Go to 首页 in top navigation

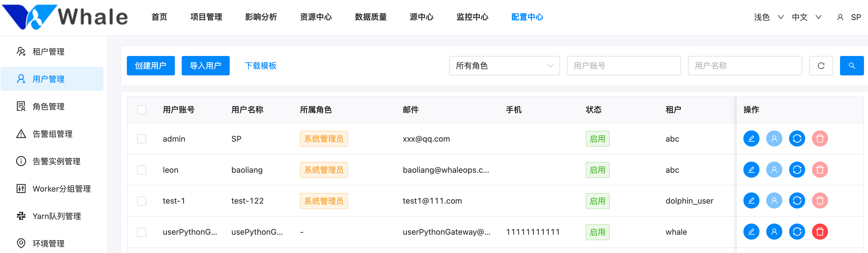point(159,17)
